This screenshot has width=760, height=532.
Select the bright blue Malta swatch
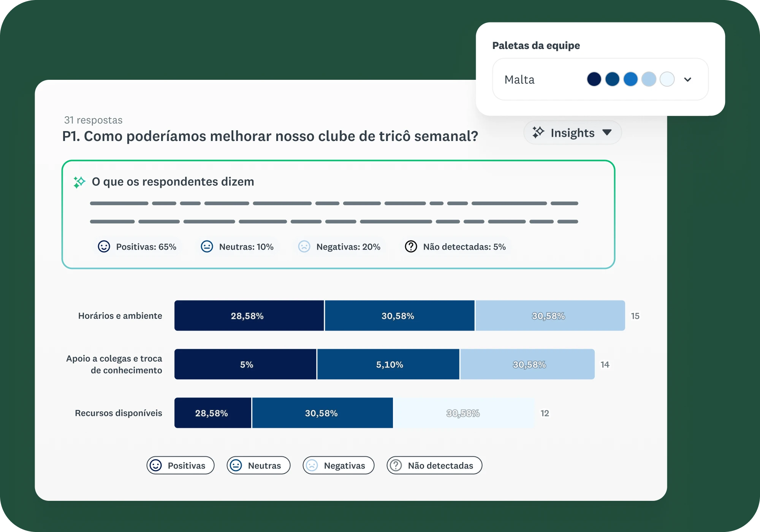pyautogui.click(x=630, y=79)
